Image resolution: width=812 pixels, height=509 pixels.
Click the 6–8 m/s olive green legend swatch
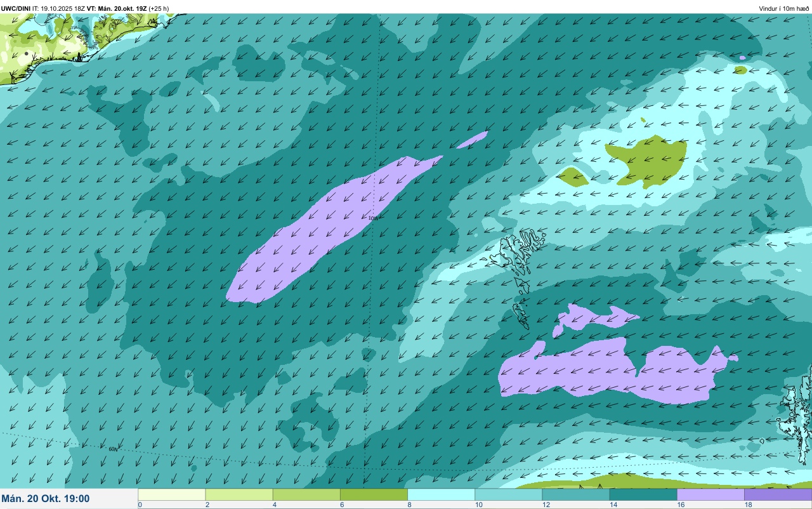(x=374, y=494)
